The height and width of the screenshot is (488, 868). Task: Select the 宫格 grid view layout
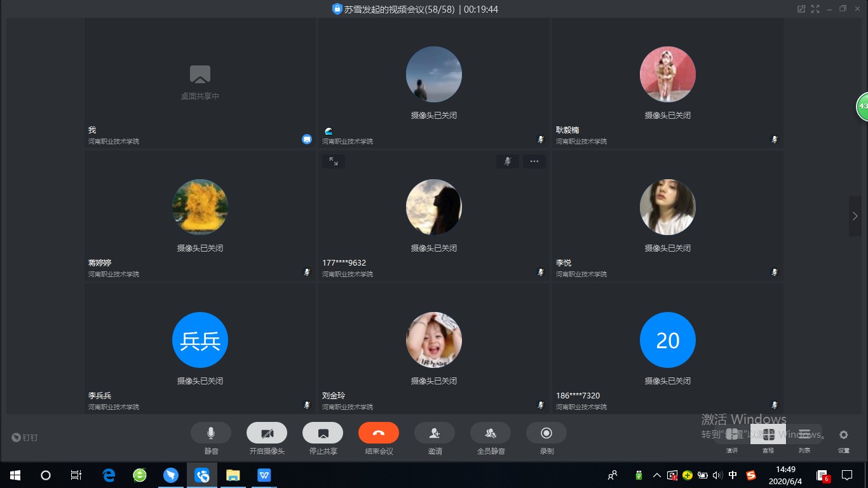coord(768,435)
